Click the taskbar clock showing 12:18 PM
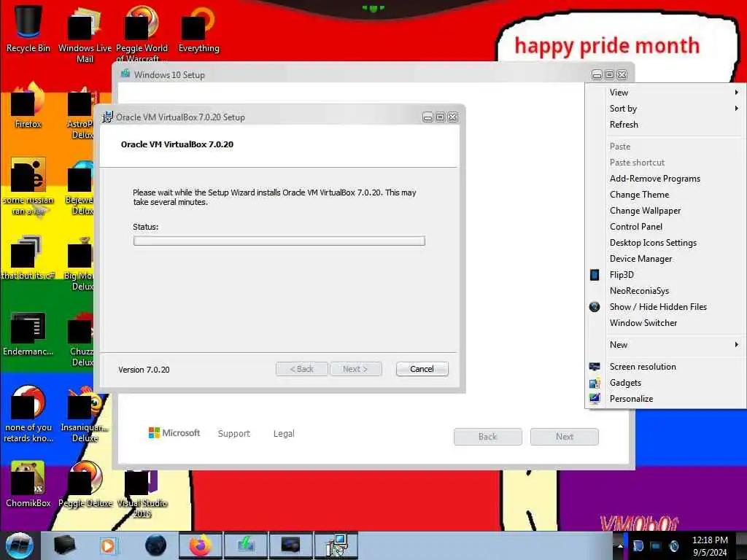 click(710, 545)
